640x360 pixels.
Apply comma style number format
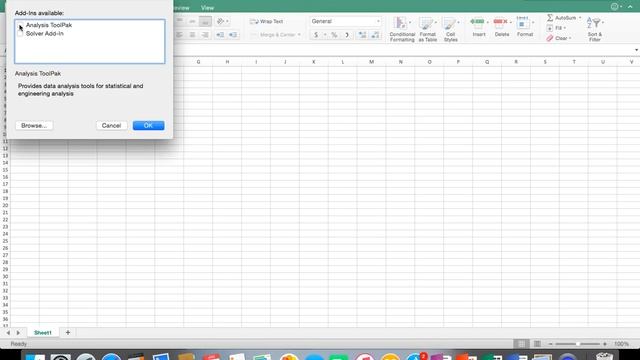point(347,35)
